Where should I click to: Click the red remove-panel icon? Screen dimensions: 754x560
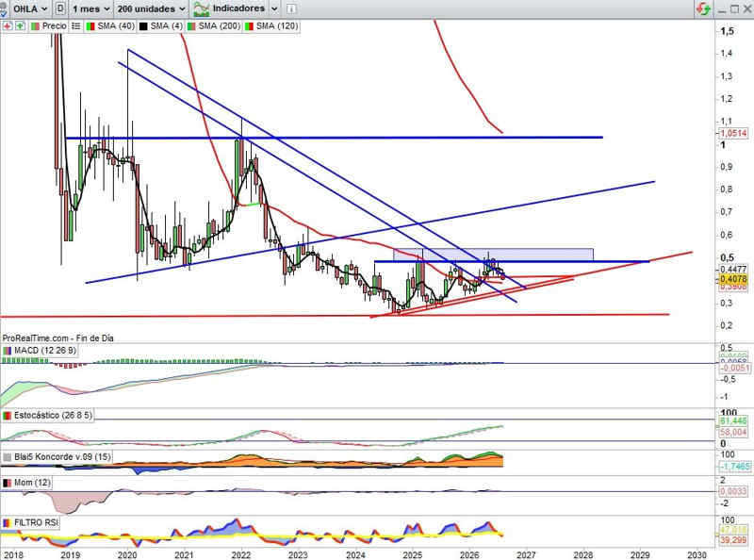pos(8,26)
